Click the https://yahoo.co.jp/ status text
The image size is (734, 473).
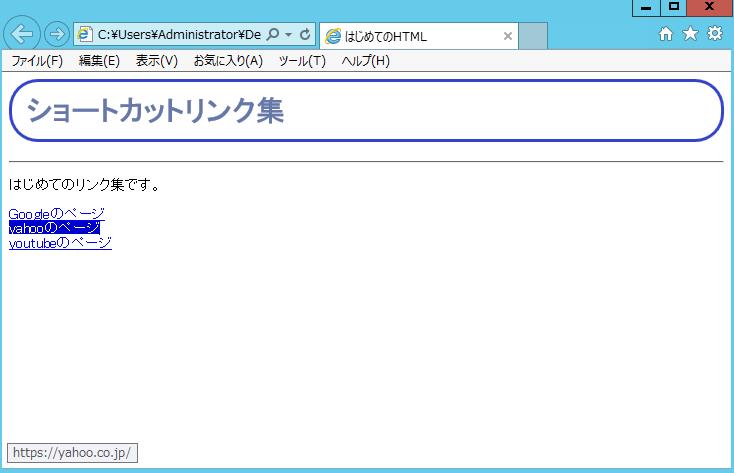72,453
